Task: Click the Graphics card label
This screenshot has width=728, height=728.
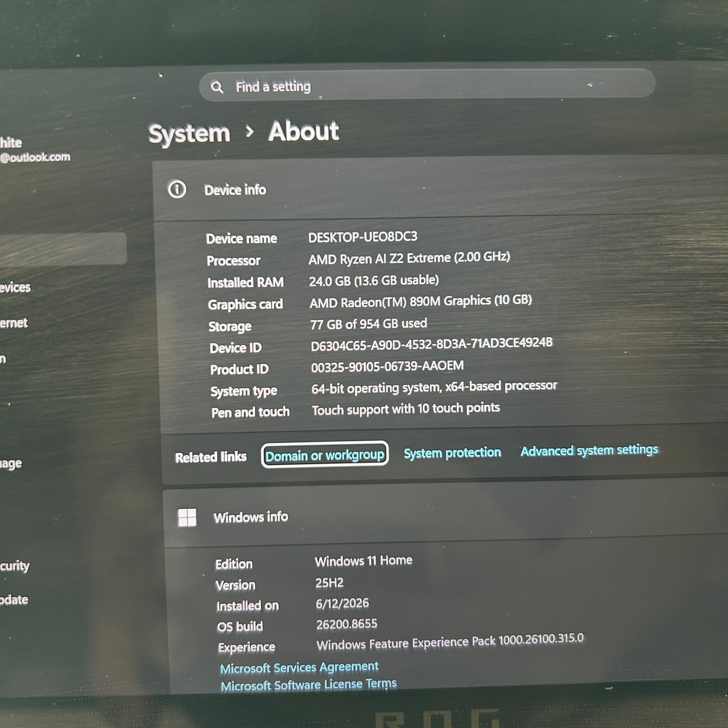Action: coord(245,304)
